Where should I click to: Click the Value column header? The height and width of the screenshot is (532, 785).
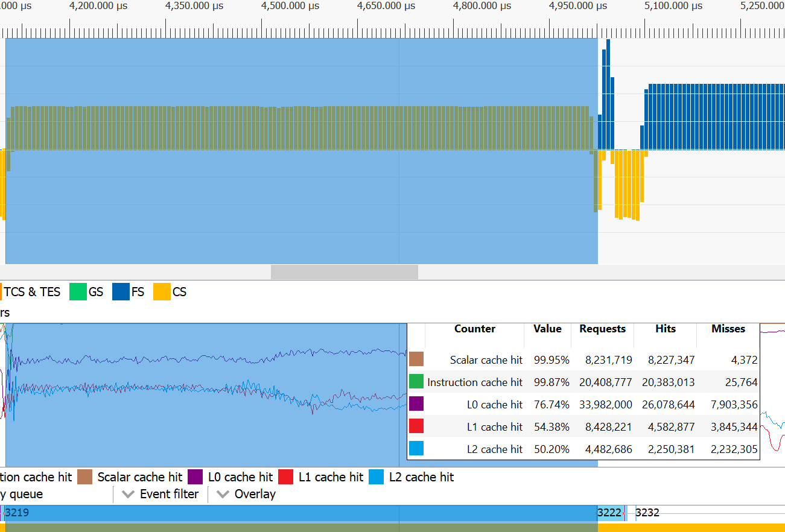click(547, 329)
